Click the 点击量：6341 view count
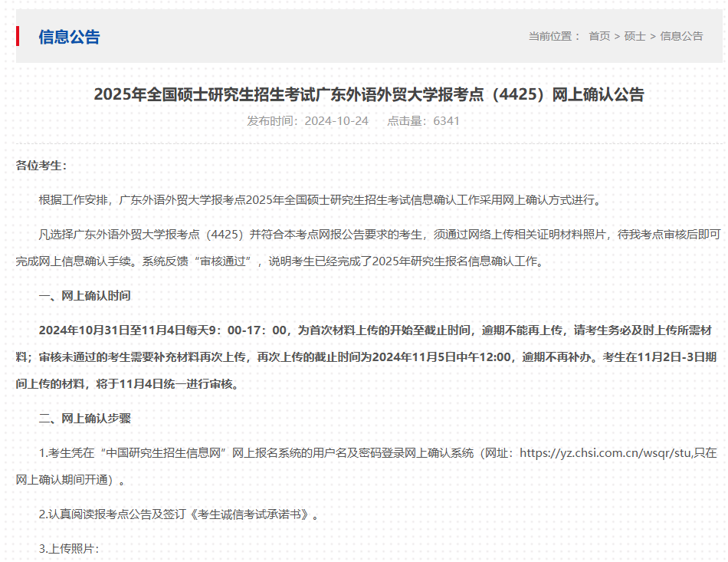 pos(423,121)
